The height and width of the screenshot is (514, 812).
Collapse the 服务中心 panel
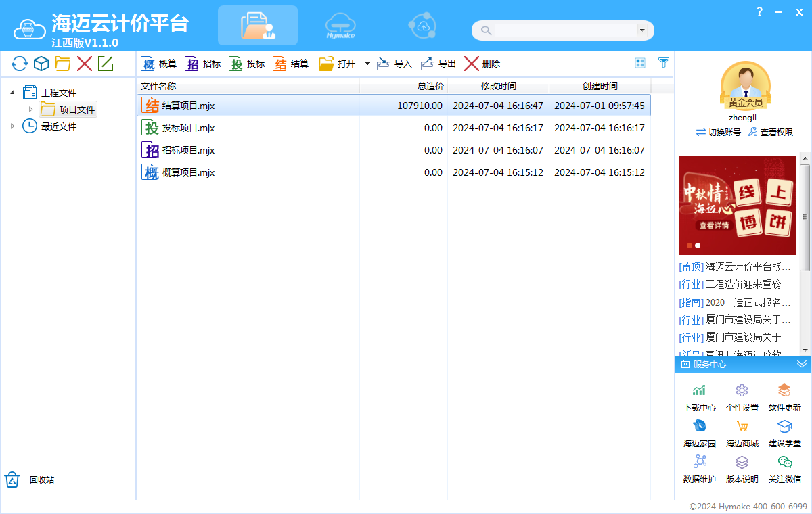(801, 364)
